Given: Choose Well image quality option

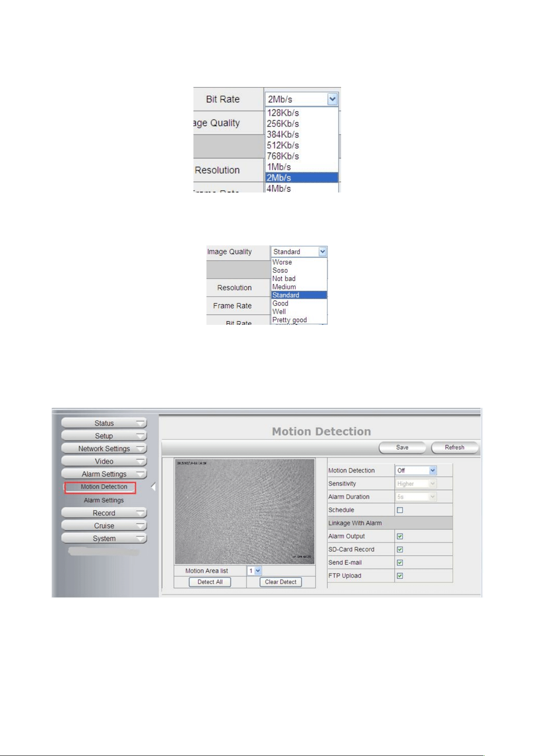Looking at the screenshot, I should pyautogui.click(x=299, y=311).
